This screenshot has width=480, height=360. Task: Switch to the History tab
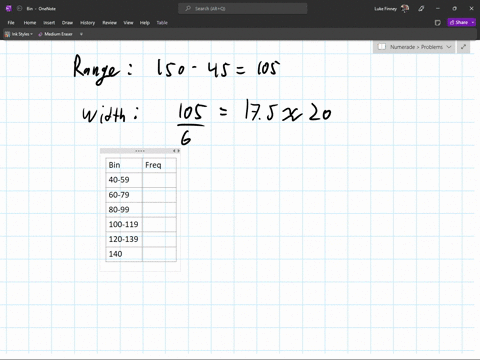click(88, 23)
